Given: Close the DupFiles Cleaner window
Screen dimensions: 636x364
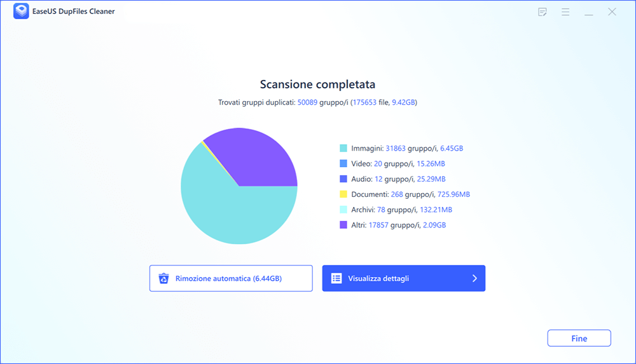Looking at the screenshot, I should [x=612, y=12].
